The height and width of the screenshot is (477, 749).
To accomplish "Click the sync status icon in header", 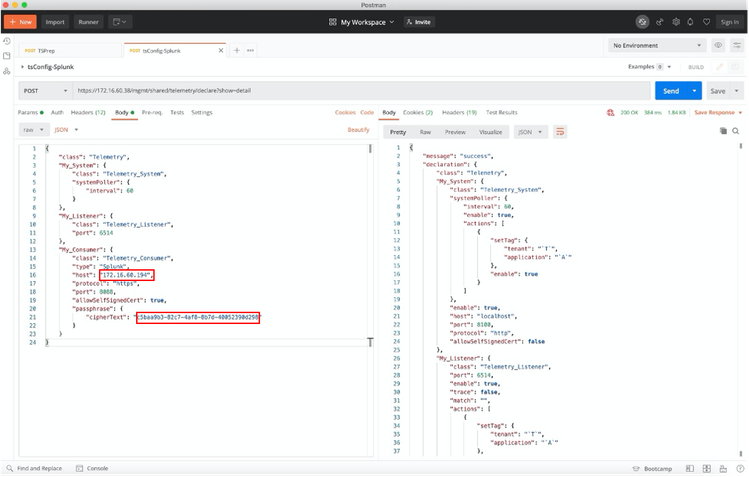I will 642,21.
